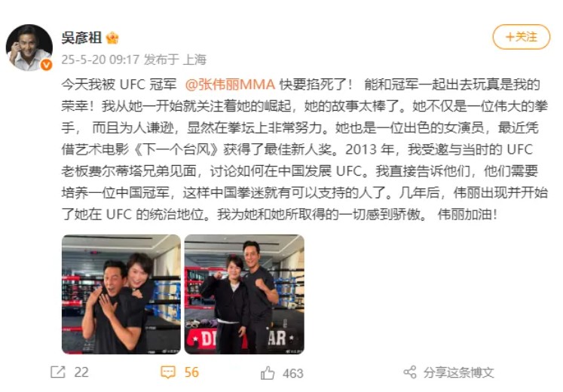This screenshot has width=563, height=392.
Task: Click the post body text paragraph
Action: 304,149
